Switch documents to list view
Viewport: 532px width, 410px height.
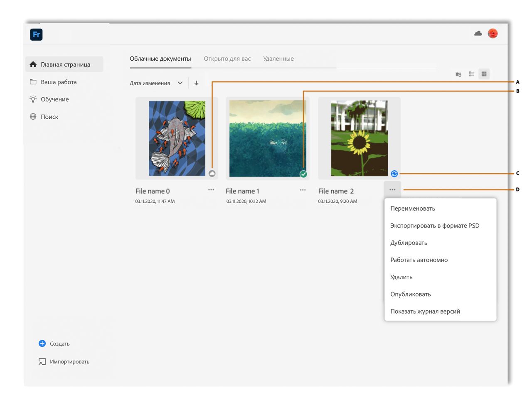coord(471,74)
